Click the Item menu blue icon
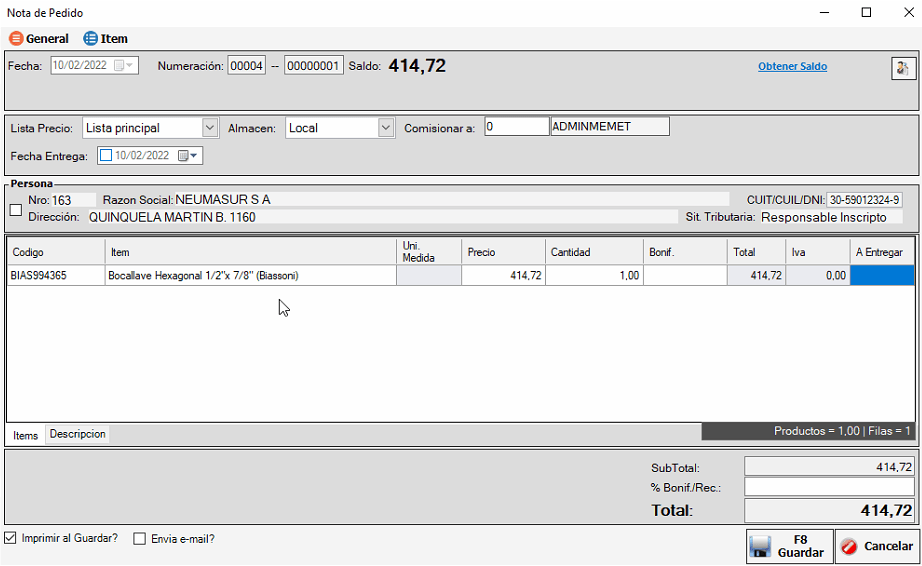 [91, 39]
